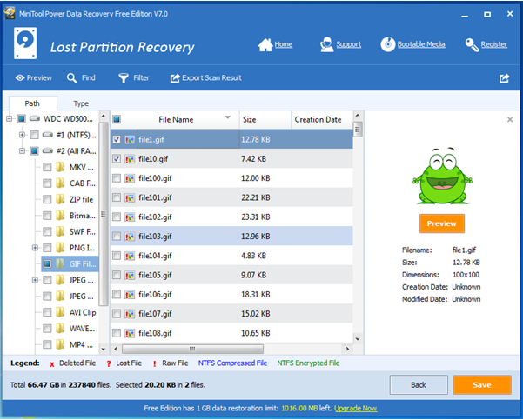
Task: Click the MKV folder icon
Action: (x=60, y=167)
